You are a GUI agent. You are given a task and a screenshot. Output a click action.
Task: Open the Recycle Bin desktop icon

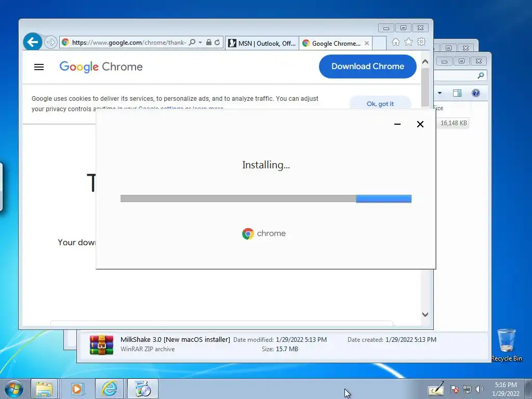pyautogui.click(x=507, y=345)
